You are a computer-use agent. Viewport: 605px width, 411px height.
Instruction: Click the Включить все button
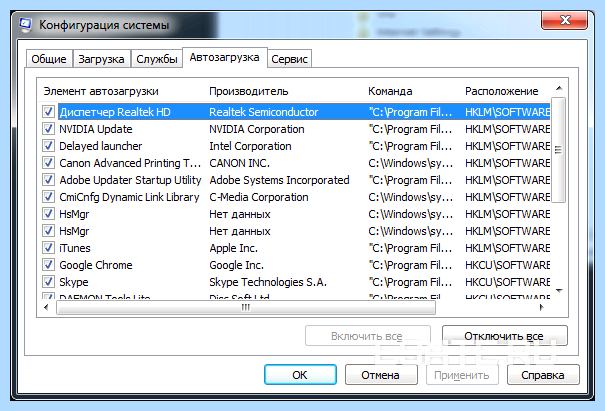(367, 336)
